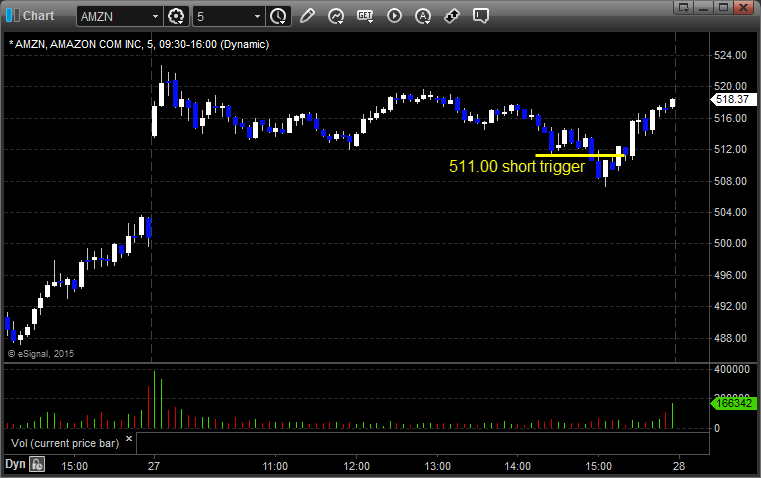
Task: Close the Vol current price bar study
Action: coord(129,439)
